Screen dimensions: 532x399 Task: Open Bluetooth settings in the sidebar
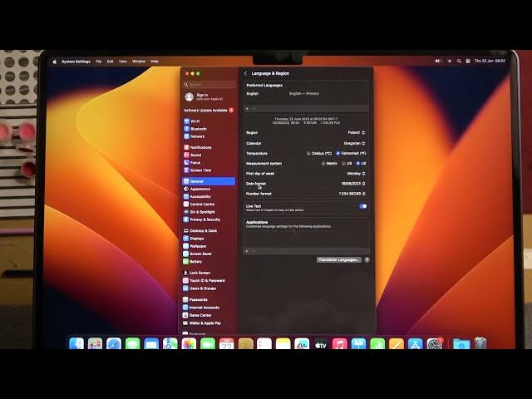[195, 129]
